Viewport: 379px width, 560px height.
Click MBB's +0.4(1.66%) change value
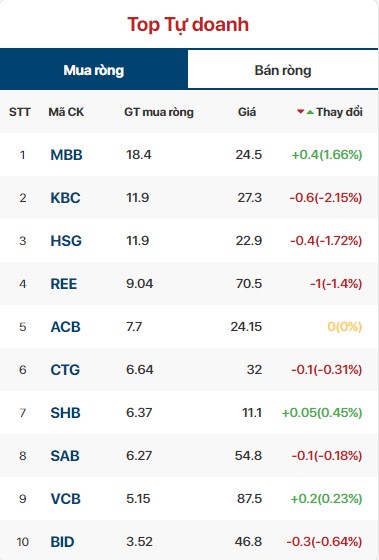(x=327, y=155)
